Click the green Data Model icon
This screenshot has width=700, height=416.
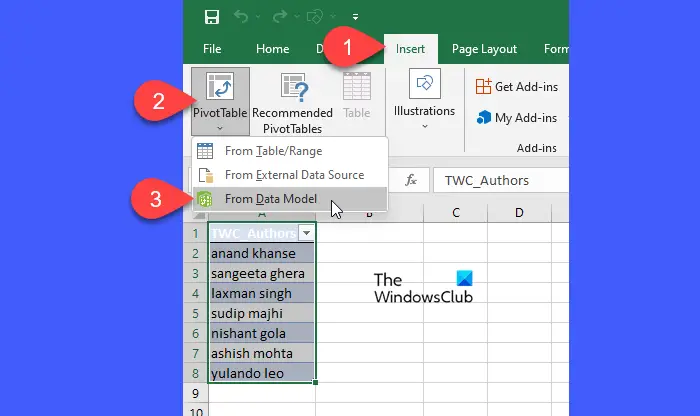[205, 199]
